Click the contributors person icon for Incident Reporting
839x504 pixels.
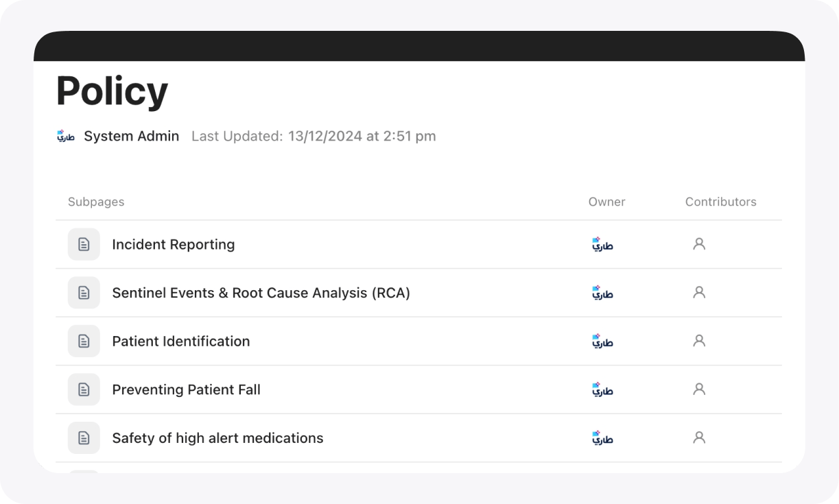coord(699,243)
